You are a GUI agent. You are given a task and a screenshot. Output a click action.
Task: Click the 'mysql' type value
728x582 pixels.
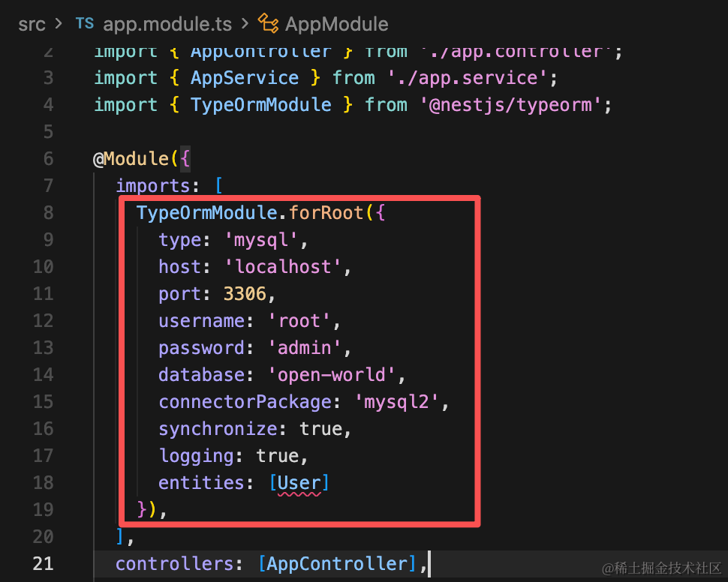click(261, 241)
